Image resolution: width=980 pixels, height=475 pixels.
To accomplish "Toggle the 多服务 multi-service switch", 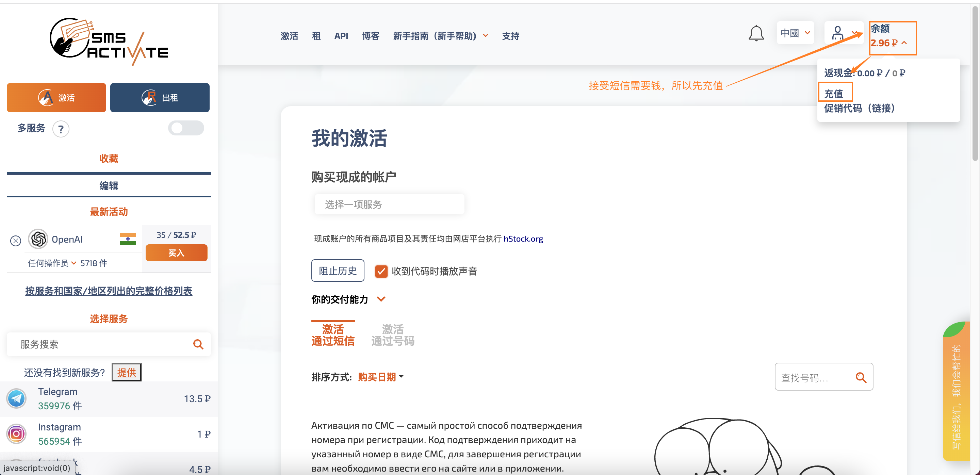I will (x=186, y=128).
